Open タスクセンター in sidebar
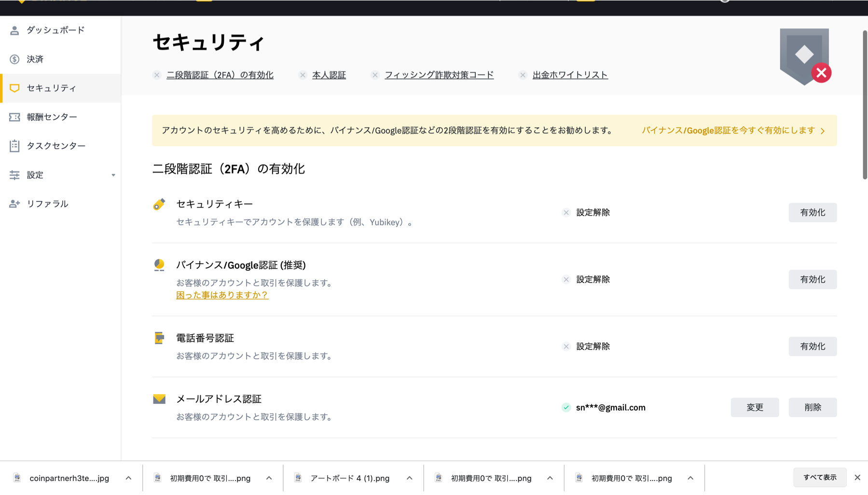Viewport: 868px width, 495px height. pyautogui.click(x=60, y=146)
